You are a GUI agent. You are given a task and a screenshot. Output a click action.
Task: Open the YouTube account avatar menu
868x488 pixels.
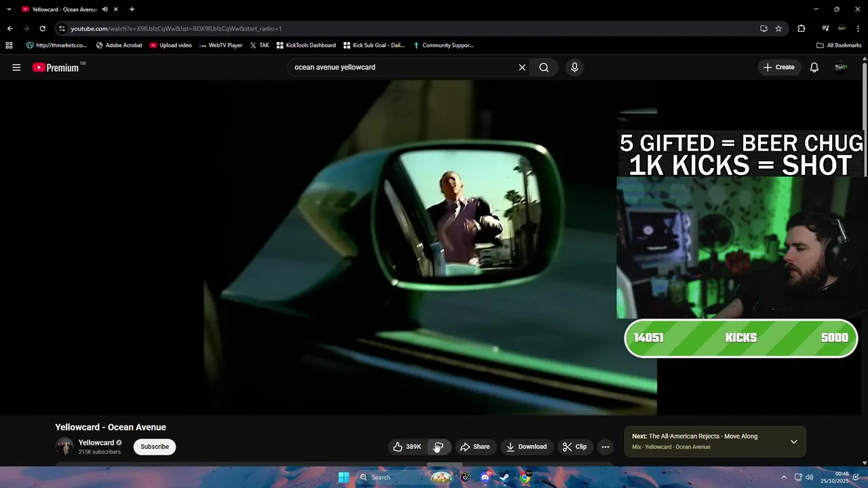pyautogui.click(x=841, y=67)
